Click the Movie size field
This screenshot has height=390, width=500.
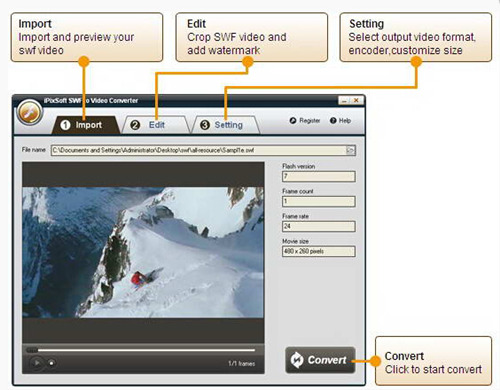coord(319,251)
